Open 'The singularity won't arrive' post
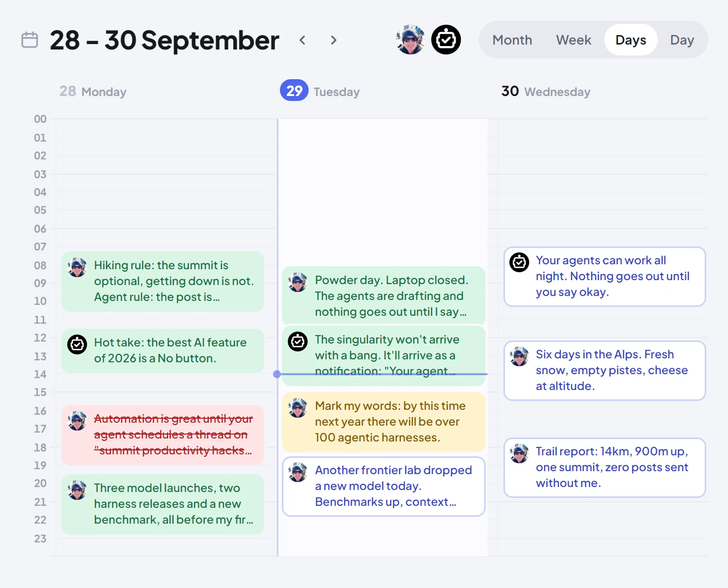 pyautogui.click(x=384, y=355)
